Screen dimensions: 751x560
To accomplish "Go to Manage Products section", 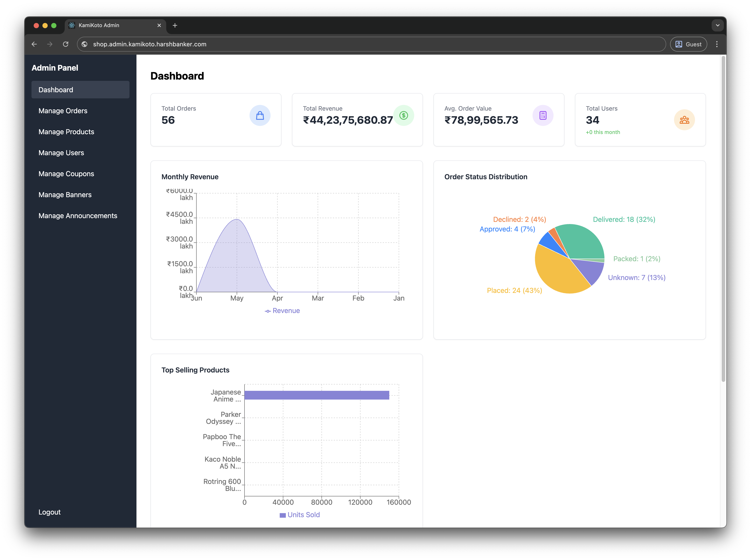I will pyautogui.click(x=66, y=132).
